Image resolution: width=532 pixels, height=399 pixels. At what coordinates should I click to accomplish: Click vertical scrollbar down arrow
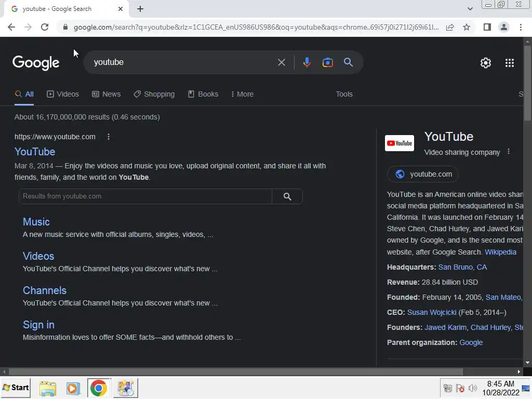pyautogui.click(x=527, y=363)
